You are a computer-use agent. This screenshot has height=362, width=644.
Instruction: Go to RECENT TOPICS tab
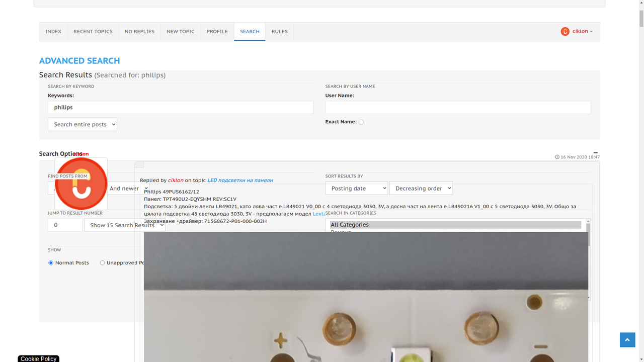(x=93, y=32)
